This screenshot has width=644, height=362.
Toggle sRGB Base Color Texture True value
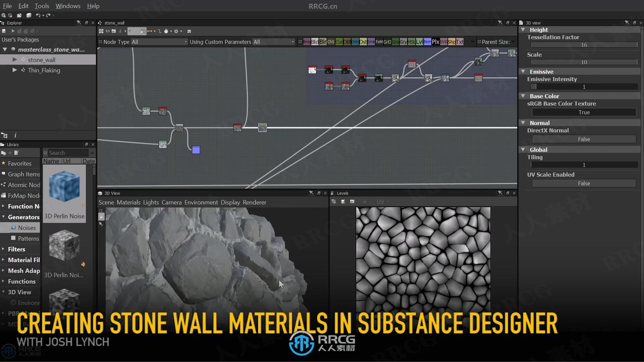tap(584, 112)
